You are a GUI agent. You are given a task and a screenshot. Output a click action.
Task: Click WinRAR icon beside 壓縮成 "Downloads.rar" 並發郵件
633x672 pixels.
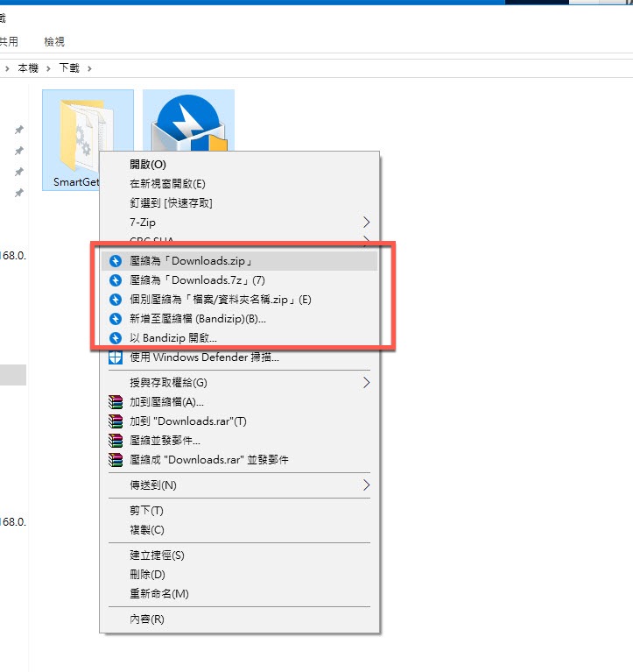point(116,460)
